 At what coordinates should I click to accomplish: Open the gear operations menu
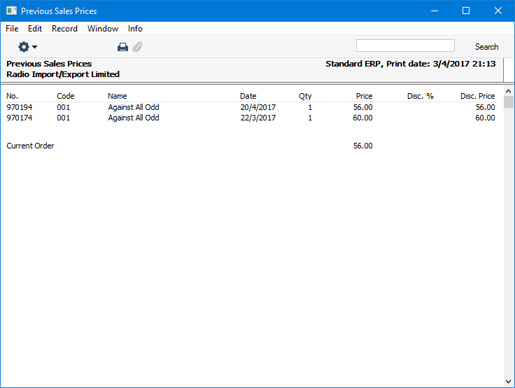click(27, 47)
